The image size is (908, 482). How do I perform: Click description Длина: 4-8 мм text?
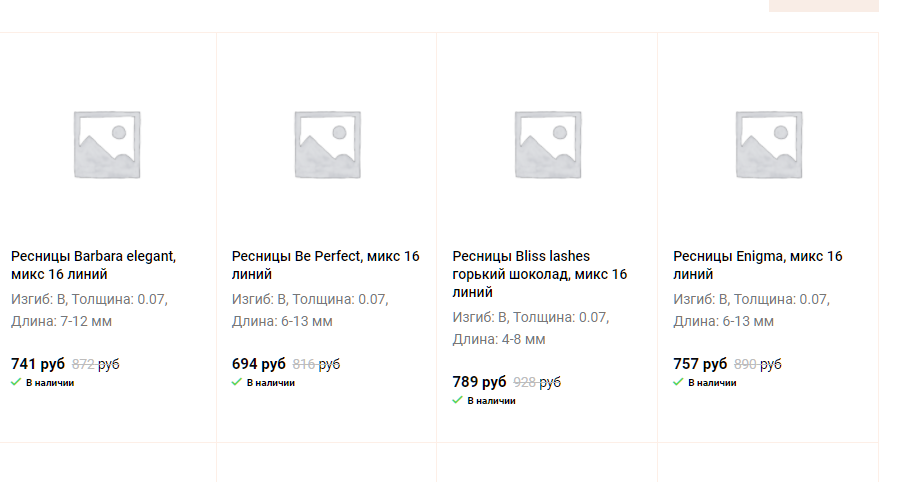[x=499, y=339]
